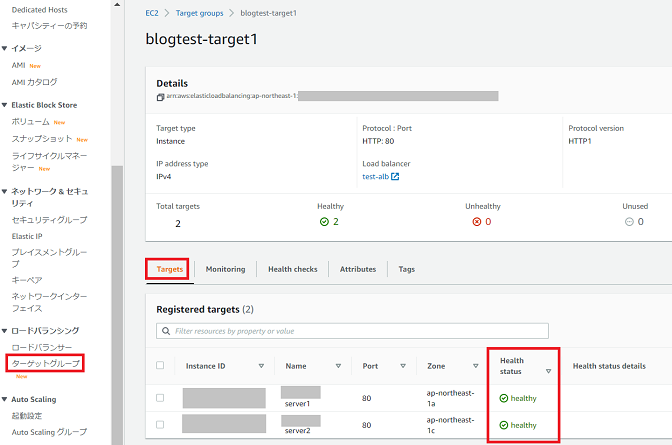Open the test-alb load balancer link
Viewport: 672px width, 445px height.
coord(376,177)
